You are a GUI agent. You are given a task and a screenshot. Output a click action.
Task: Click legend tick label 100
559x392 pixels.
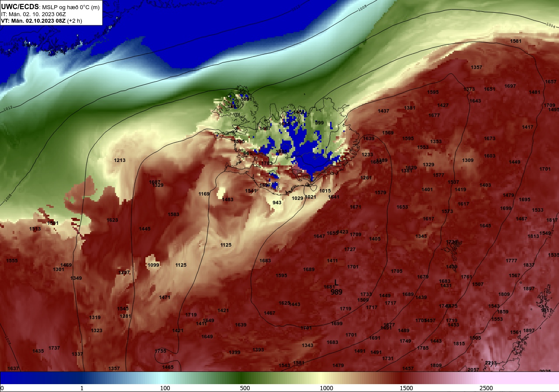[165, 388]
